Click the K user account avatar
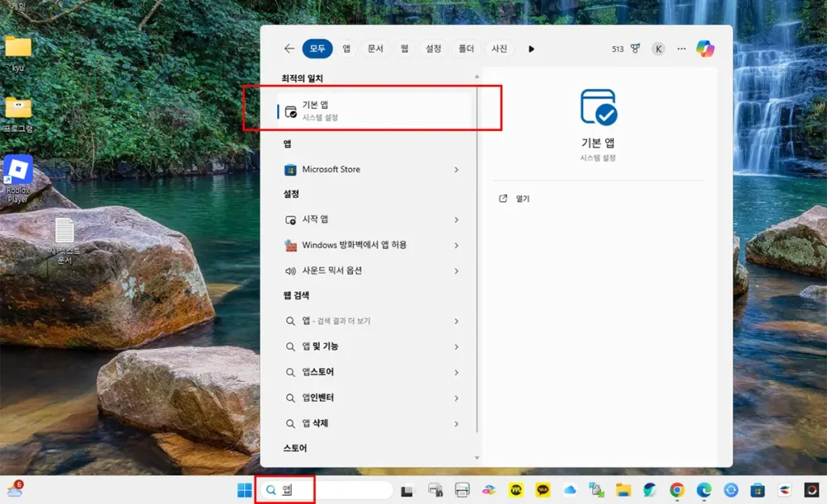The width and height of the screenshot is (827, 504). pos(658,48)
